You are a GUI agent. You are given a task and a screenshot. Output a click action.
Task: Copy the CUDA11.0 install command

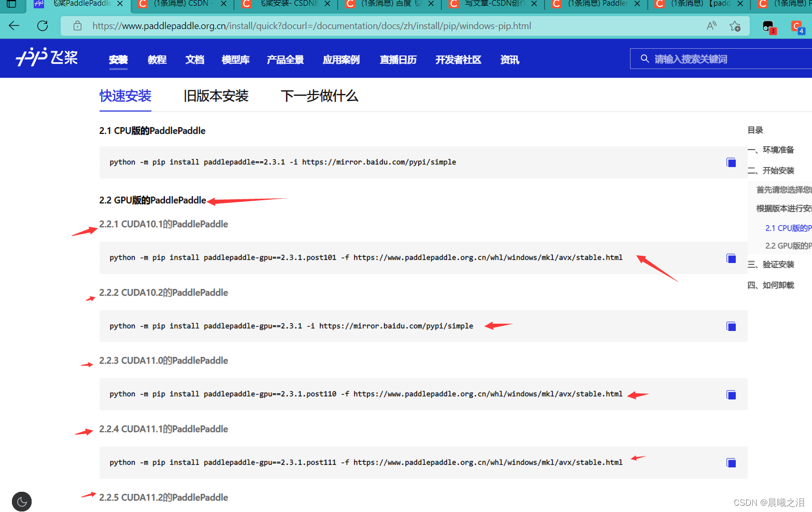(731, 394)
